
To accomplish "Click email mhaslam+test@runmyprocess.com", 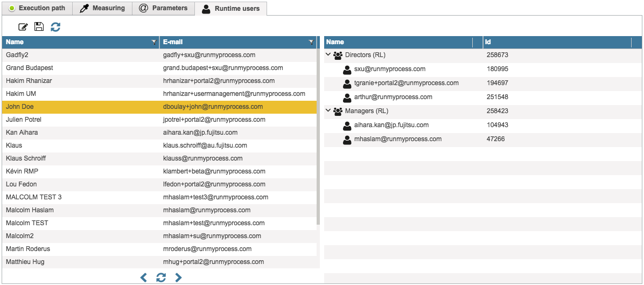I will pos(214,223).
